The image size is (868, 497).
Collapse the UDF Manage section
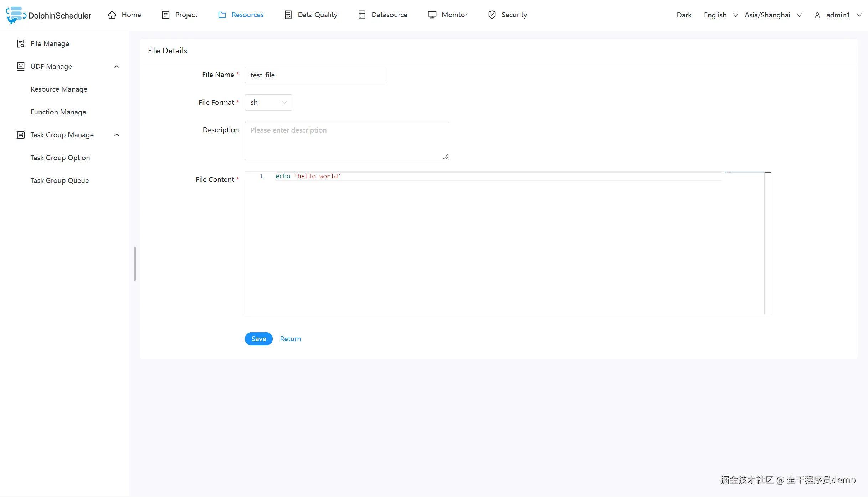point(117,66)
